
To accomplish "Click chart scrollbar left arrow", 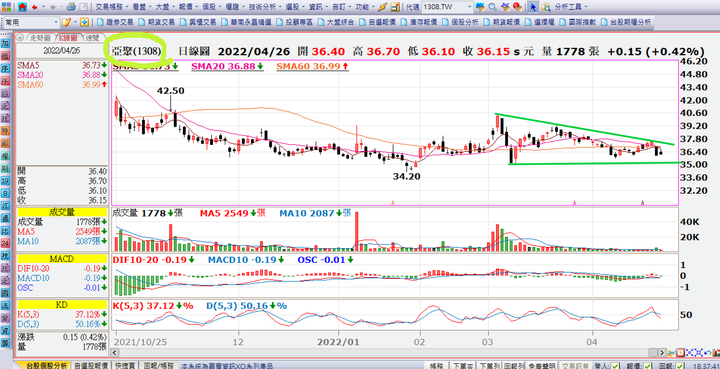I will (x=115, y=352).
